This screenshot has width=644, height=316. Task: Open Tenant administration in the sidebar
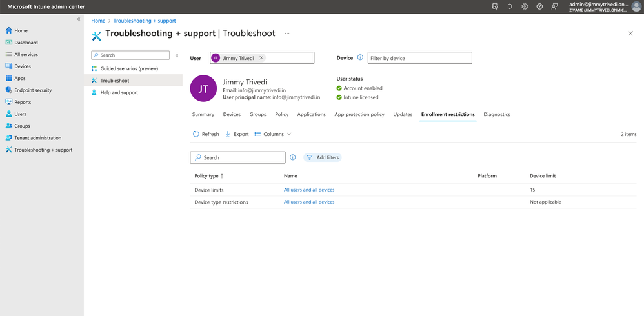coord(34,137)
